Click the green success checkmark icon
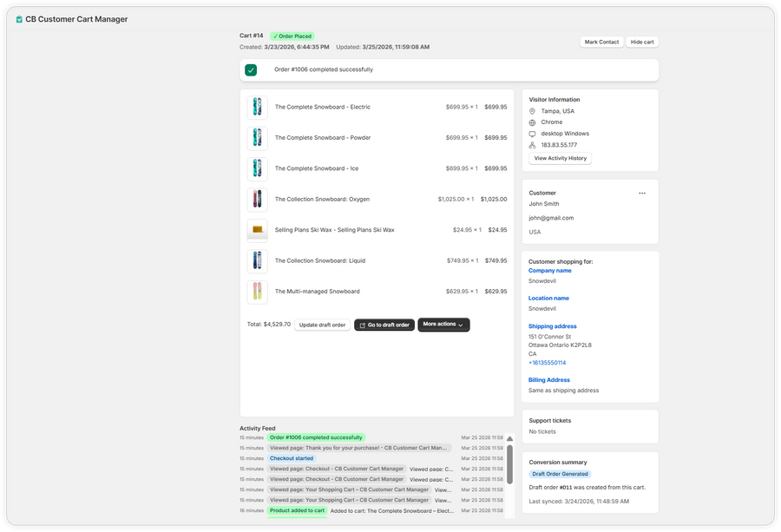The image size is (781, 532). tap(251, 70)
